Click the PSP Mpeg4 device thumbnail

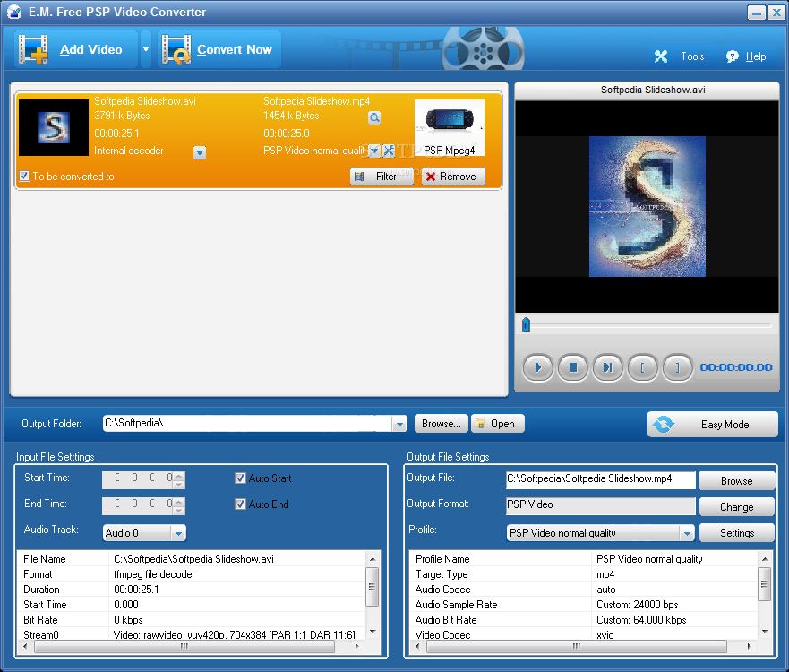450,127
